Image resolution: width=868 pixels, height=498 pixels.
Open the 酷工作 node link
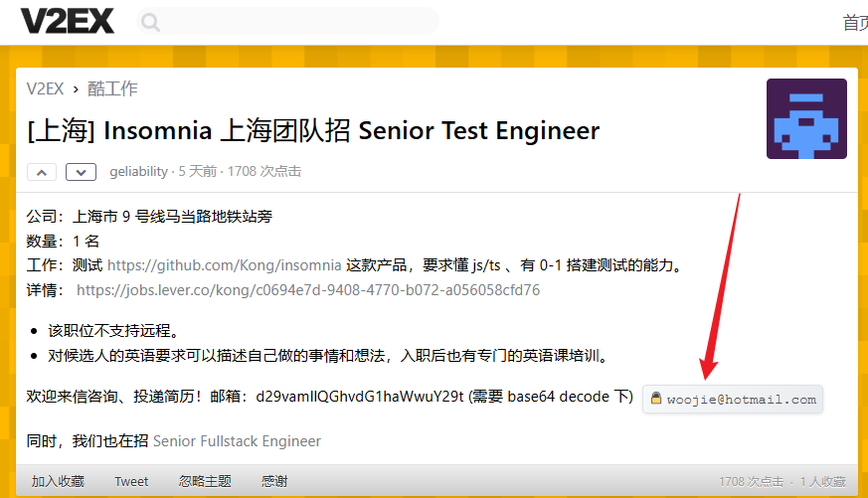coord(112,88)
